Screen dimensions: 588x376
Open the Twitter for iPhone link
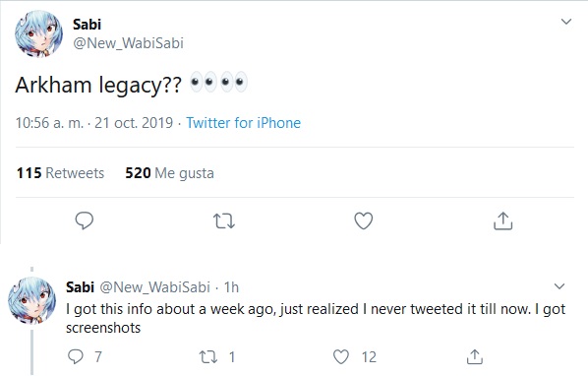244,123
